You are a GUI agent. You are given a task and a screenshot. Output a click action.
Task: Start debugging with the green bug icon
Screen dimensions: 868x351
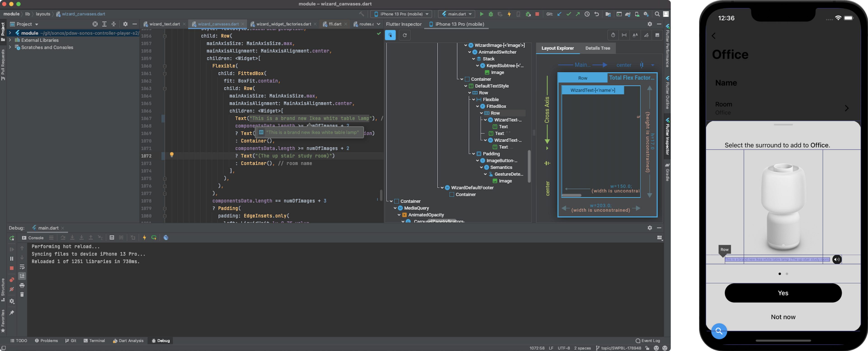tap(491, 14)
